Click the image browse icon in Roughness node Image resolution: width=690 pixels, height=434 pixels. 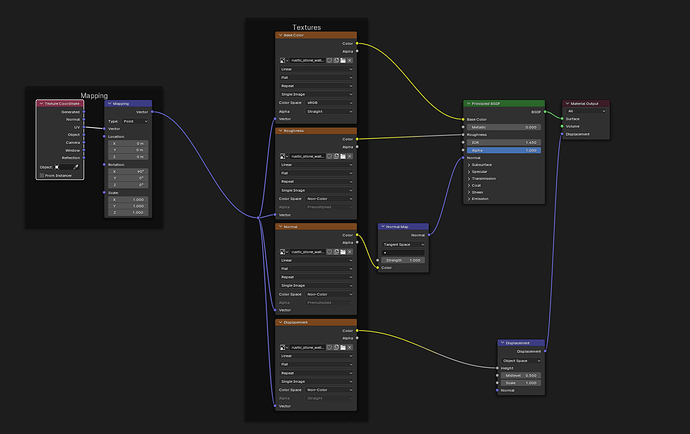284,156
